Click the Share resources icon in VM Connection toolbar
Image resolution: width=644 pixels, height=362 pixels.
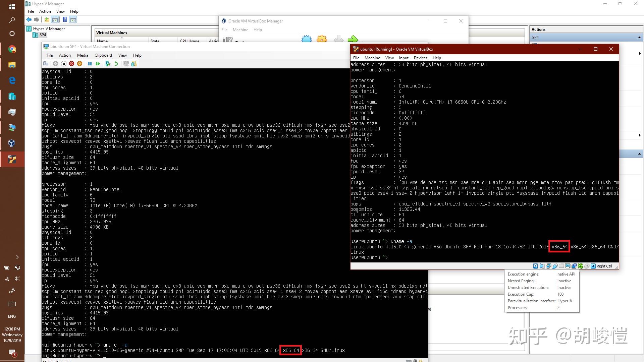tap(134, 64)
